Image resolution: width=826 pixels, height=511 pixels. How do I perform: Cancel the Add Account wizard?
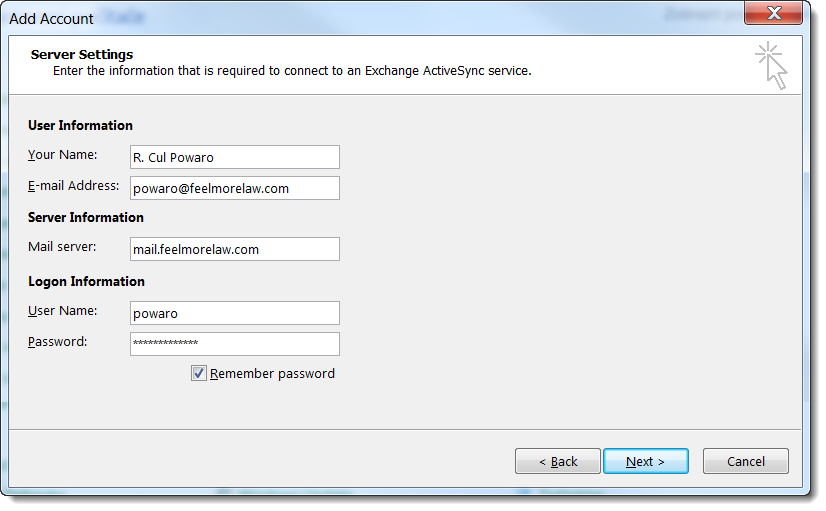746,462
